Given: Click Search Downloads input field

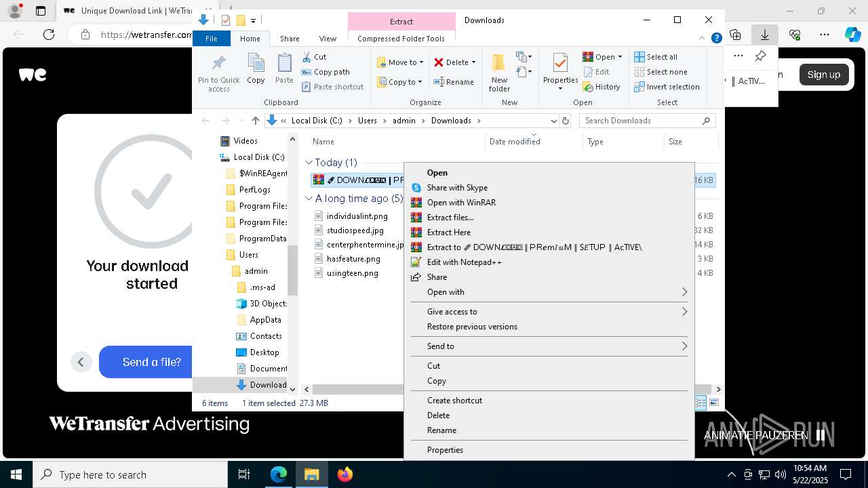Looking at the screenshot, I should coord(647,121).
